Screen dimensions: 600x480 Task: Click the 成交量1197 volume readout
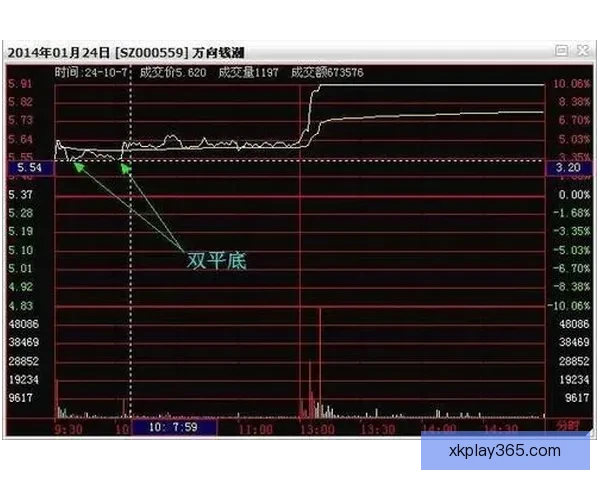tap(248, 72)
